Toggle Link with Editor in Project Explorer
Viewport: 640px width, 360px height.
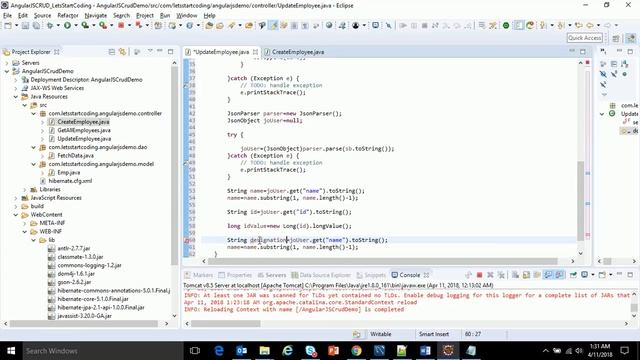point(122,52)
